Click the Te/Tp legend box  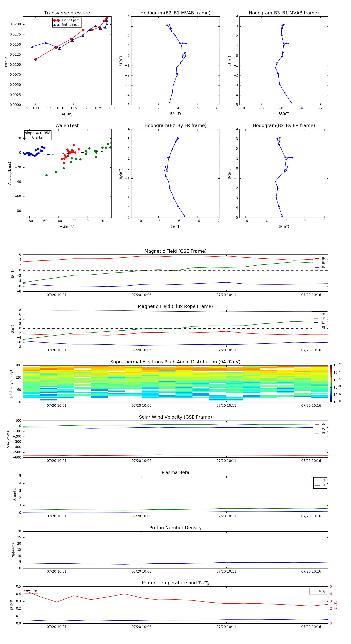tap(318, 591)
